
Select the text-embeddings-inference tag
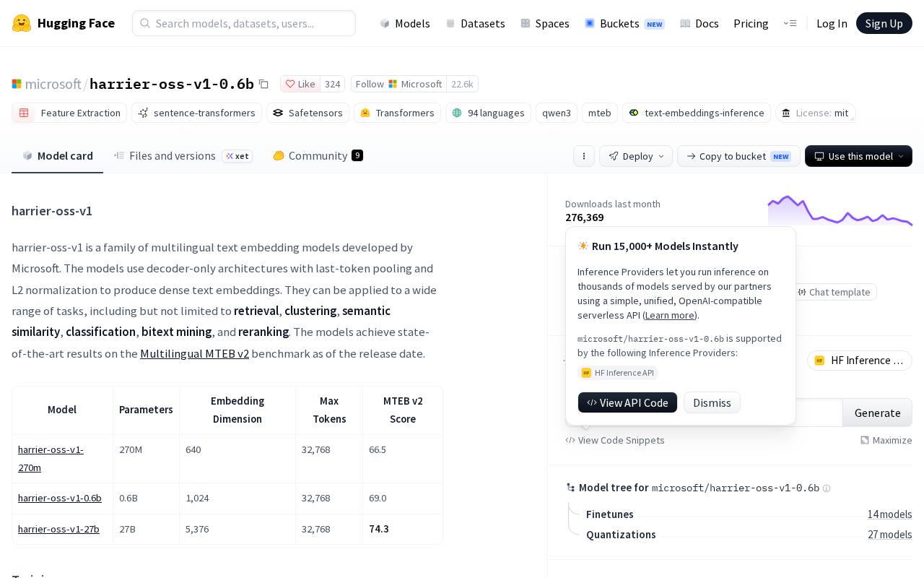[696, 113]
